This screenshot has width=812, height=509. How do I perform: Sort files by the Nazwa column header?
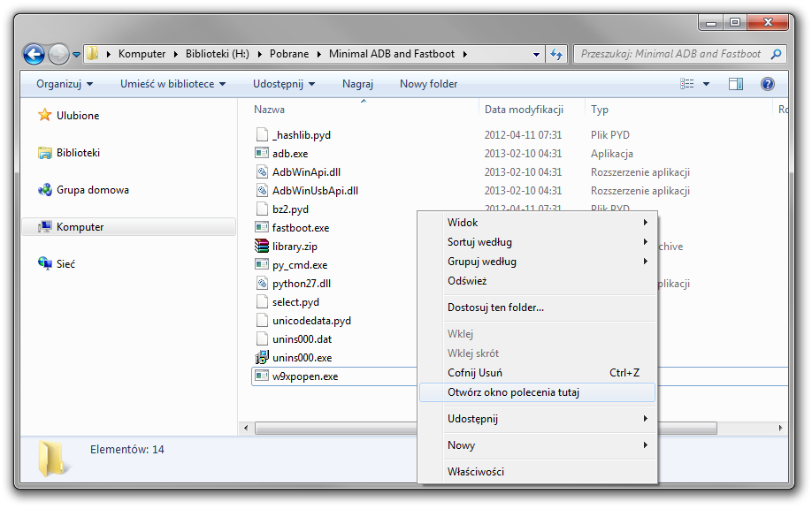pyautogui.click(x=270, y=110)
